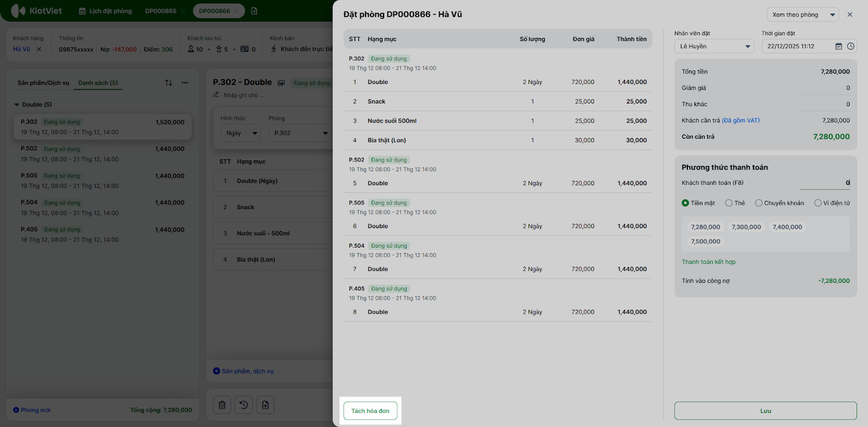The width and height of the screenshot is (868, 427).
Task: Click the new document icon beside tab DP000866
Action: click(254, 11)
